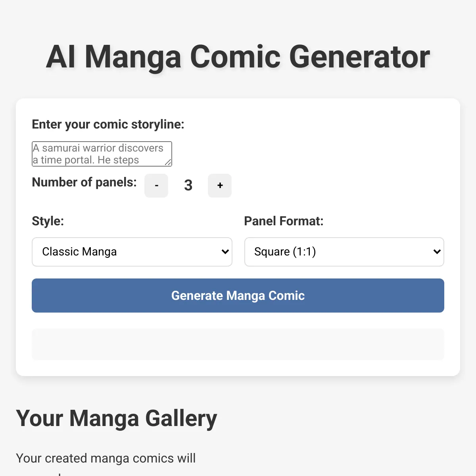Click the empty output box below Generate

point(238,344)
